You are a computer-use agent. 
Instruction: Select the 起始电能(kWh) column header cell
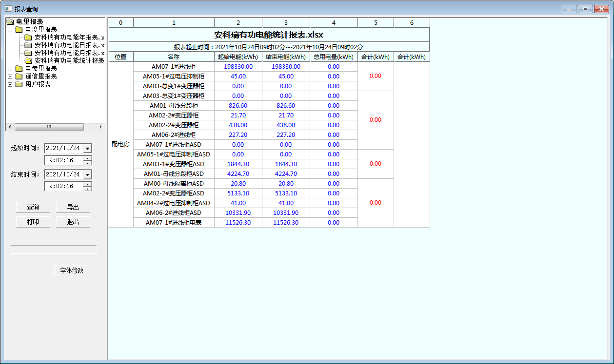pos(238,57)
